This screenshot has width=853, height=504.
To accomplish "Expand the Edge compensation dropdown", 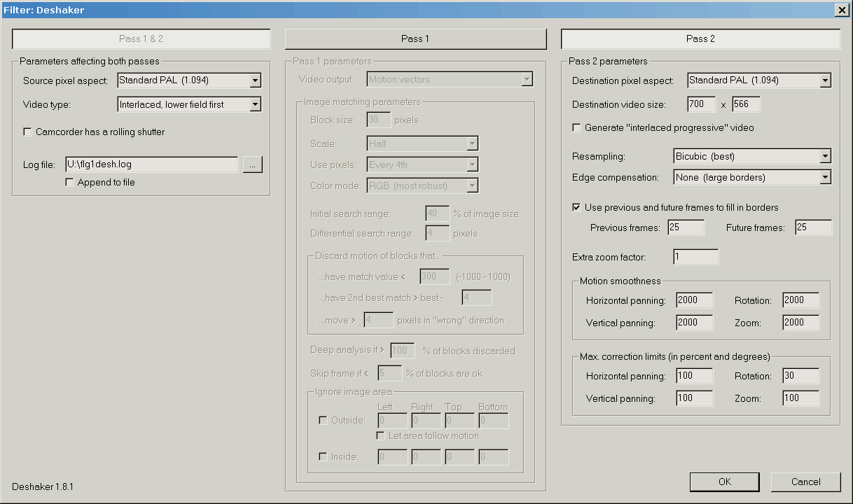I will (825, 177).
